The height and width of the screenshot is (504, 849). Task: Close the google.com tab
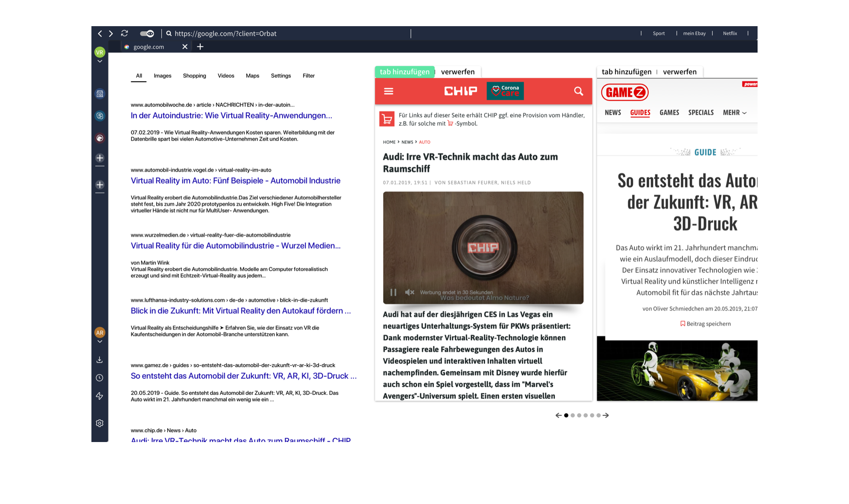tap(185, 47)
